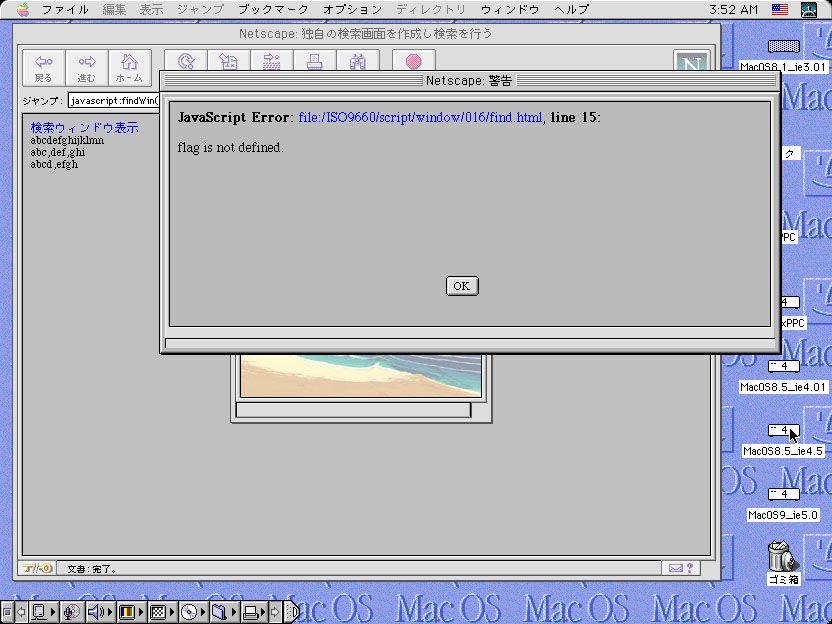
Task: Click the Forward (進む) toolbar button
Action: click(86, 68)
